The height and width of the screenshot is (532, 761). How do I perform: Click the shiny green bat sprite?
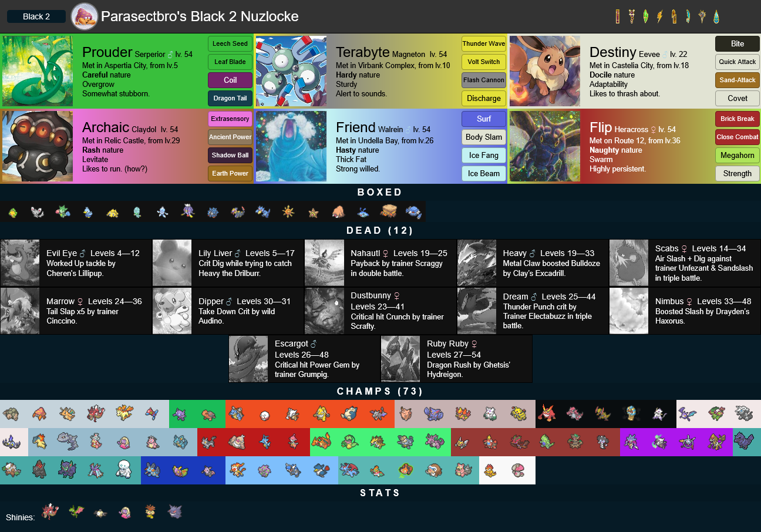tap(76, 512)
